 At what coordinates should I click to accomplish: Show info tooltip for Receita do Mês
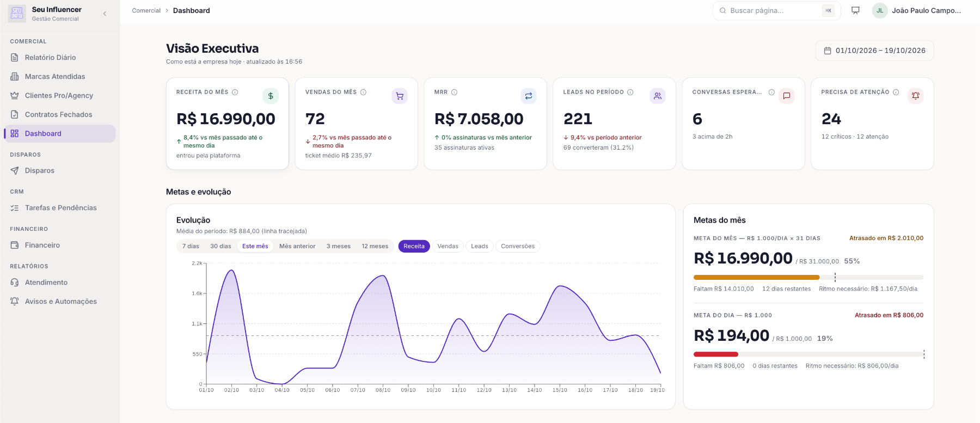tap(235, 92)
